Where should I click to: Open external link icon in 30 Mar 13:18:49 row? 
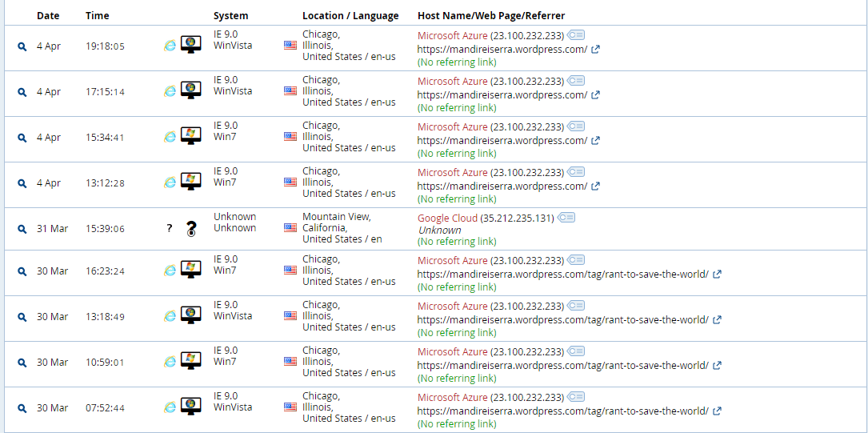pyautogui.click(x=717, y=319)
